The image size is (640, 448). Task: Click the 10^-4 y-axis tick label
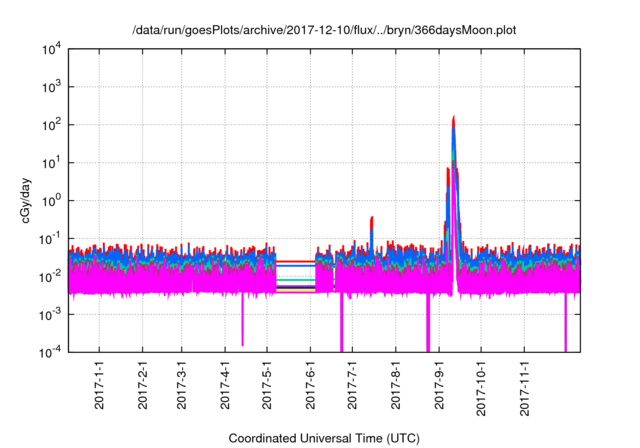pos(52,352)
